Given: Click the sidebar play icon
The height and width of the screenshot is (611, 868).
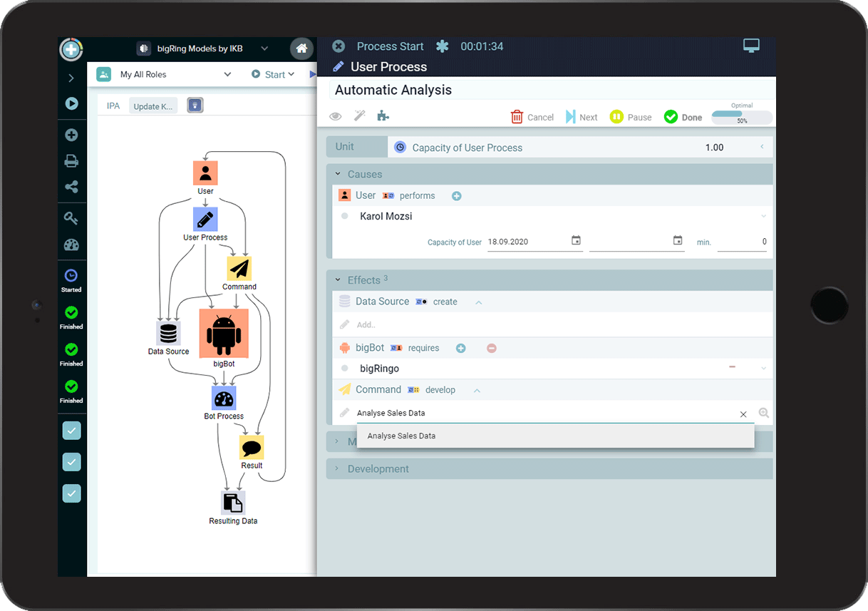Looking at the screenshot, I should tap(71, 103).
